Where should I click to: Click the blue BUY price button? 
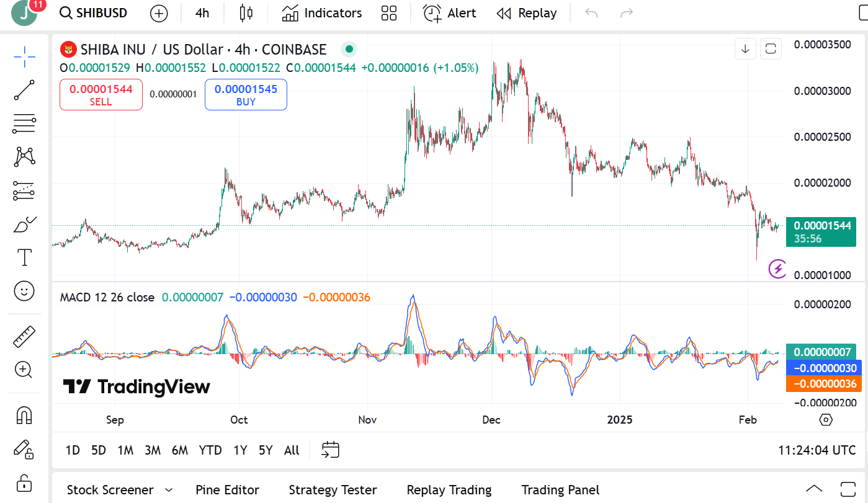(x=246, y=95)
